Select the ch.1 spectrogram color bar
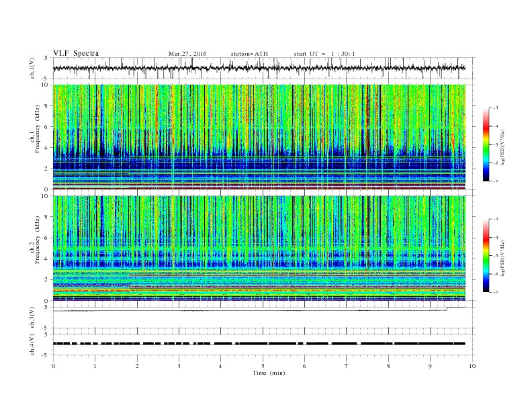Screen dimensions: 532x411 [x=486, y=144]
